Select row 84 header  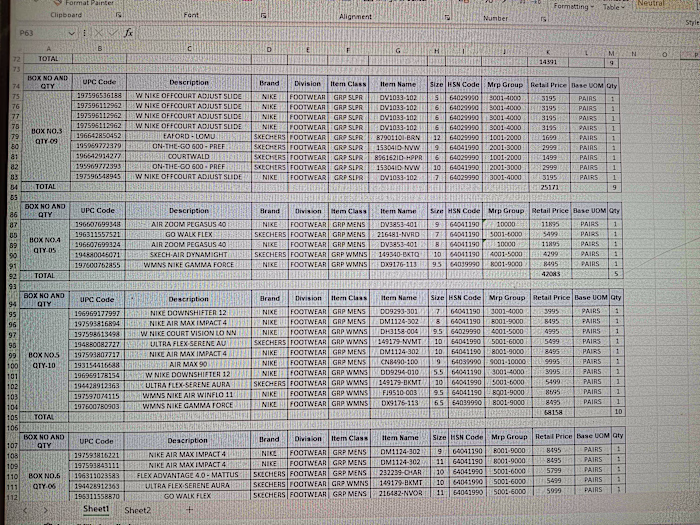(x=16, y=187)
